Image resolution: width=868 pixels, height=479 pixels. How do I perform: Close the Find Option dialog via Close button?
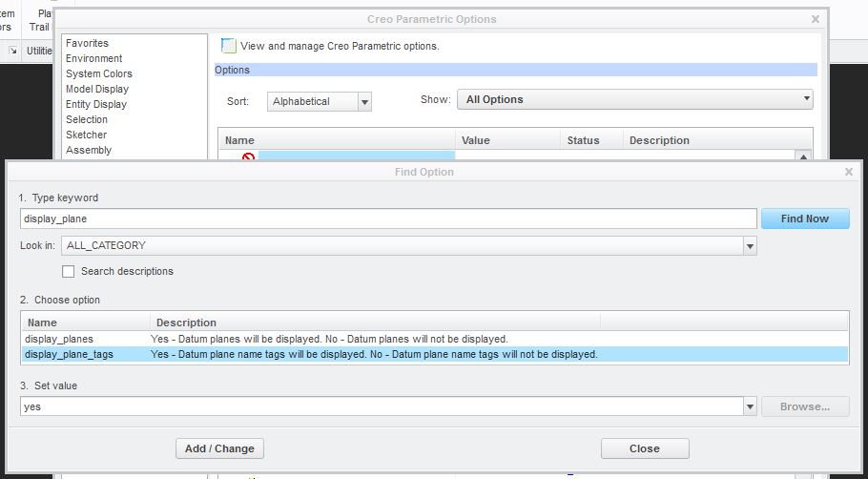[x=645, y=448]
